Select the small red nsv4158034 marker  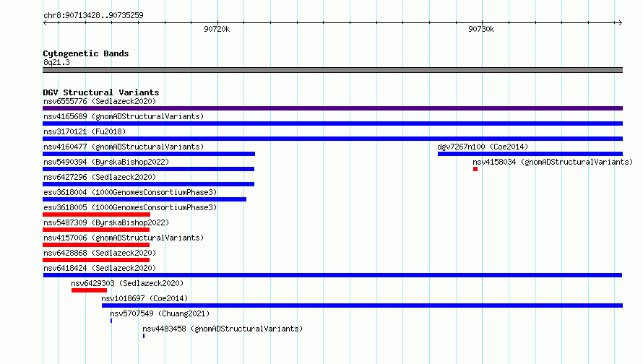point(475,169)
